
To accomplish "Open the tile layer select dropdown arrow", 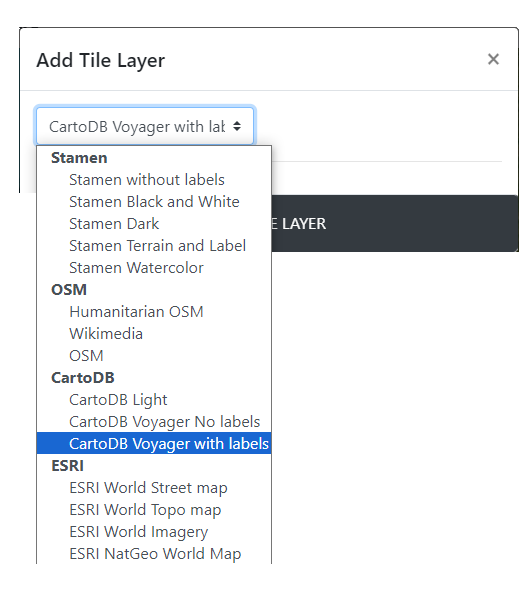I will (237, 126).
